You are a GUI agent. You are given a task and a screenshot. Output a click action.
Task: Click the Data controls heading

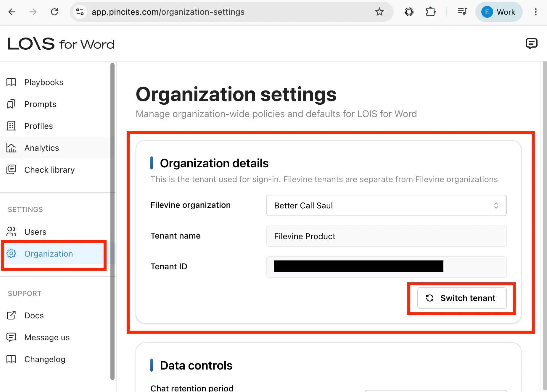pyautogui.click(x=196, y=365)
